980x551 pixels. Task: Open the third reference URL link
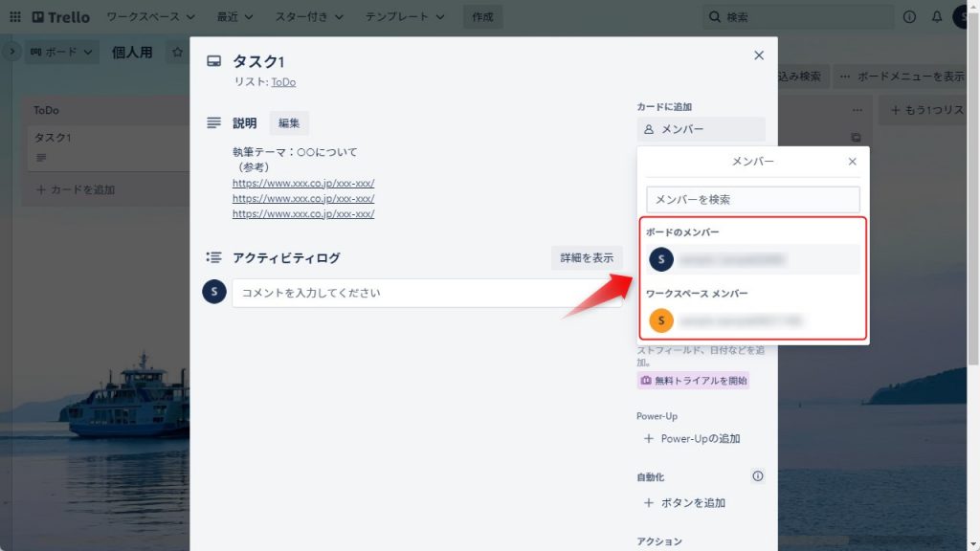[303, 213]
